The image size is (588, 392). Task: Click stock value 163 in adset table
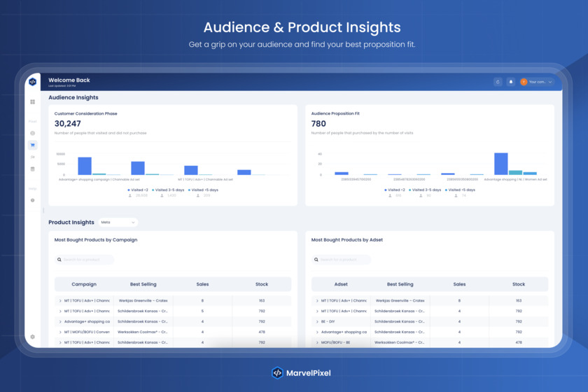point(519,301)
